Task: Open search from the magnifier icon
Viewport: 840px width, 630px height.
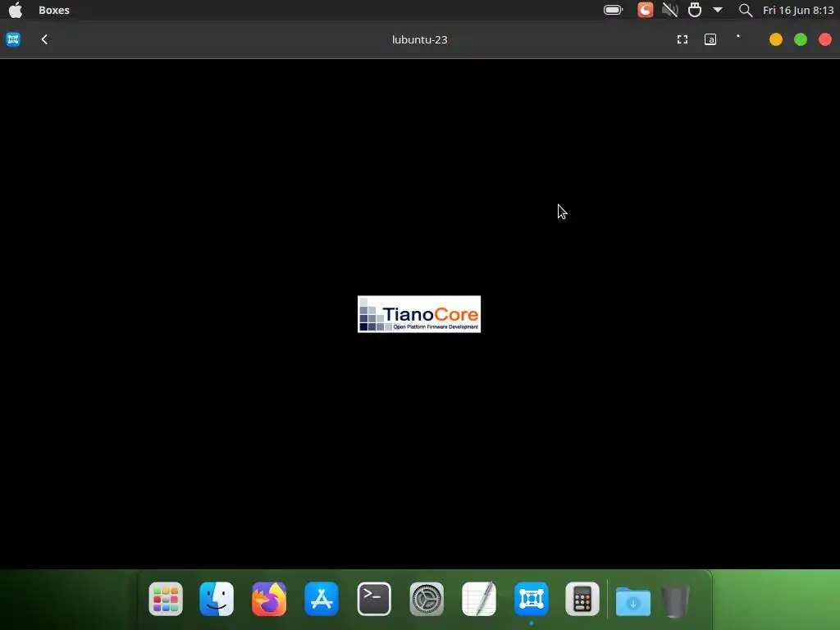Action: coord(745,10)
